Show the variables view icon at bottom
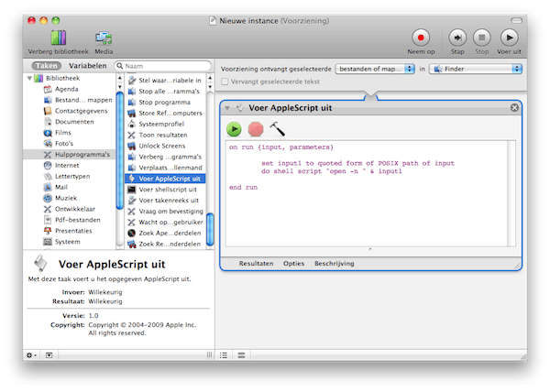This screenshot has height=392, width=550. coord(241,354)
